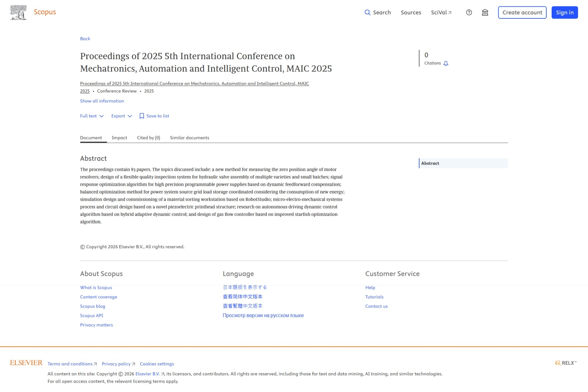Click the Scopus brand name link
588x392 pixels.
click(45, 12)
